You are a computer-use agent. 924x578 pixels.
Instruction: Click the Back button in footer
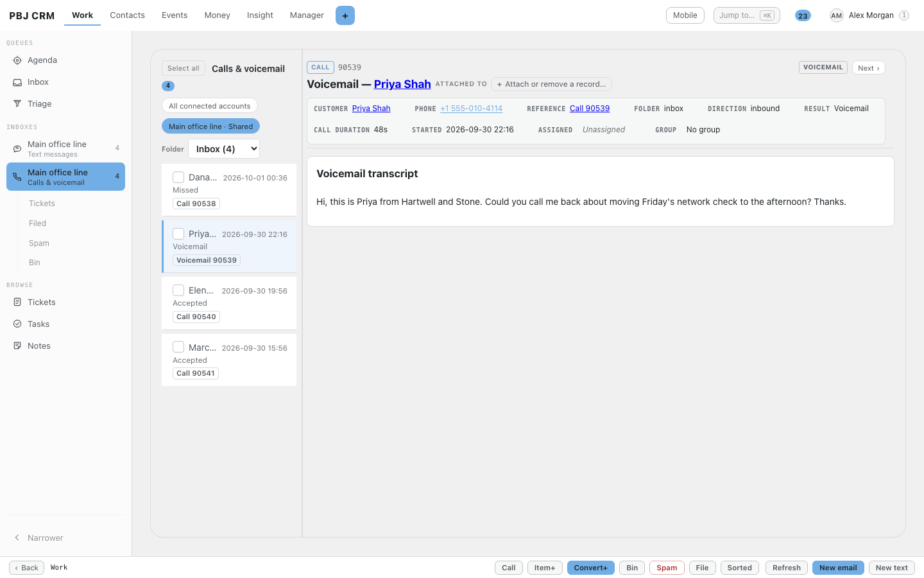coord(27,568)
